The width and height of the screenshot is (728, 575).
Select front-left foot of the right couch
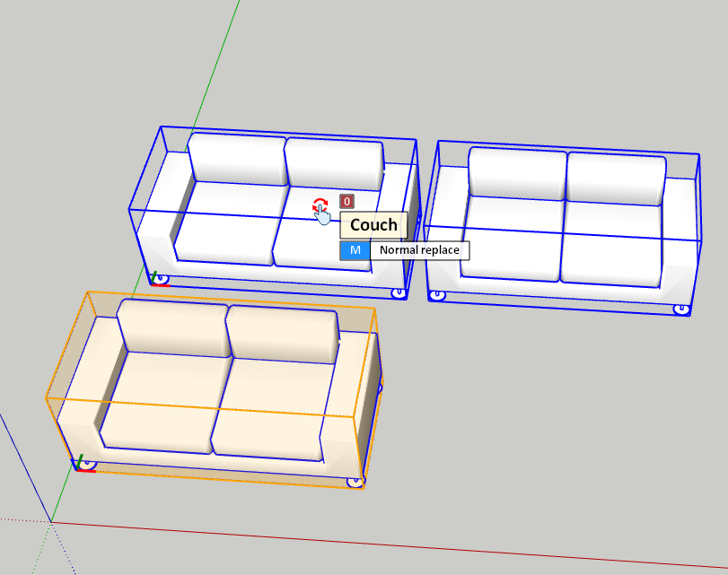tap(437, 294)
